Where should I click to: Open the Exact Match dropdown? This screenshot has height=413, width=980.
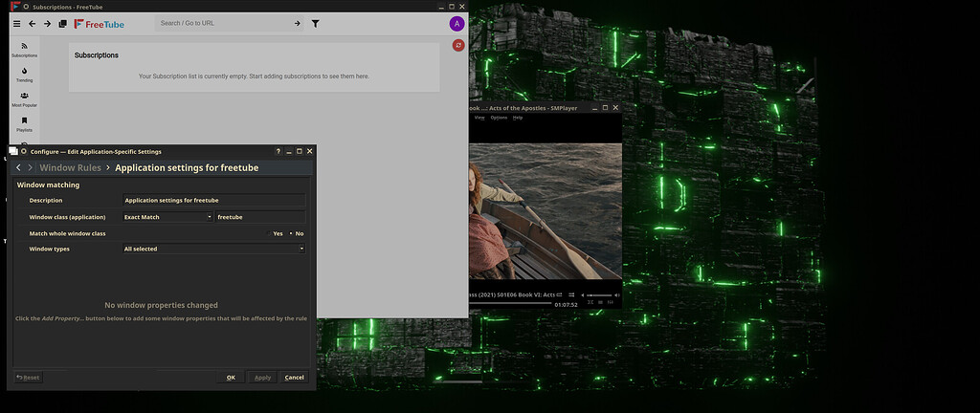coord(167,216)
